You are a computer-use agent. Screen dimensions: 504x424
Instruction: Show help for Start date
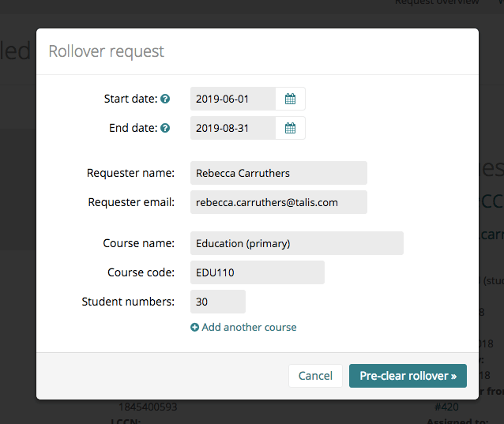coord(165,99)
